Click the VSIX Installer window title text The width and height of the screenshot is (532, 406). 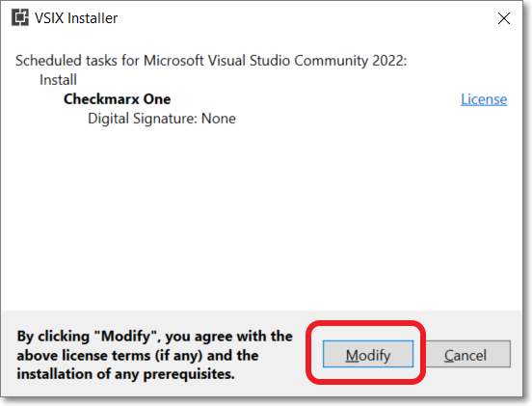point(76,18)
